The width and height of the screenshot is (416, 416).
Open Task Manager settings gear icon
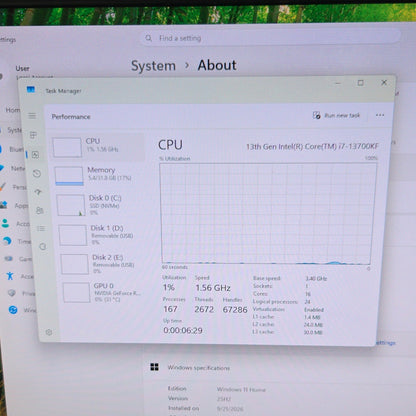coord(49,332)
